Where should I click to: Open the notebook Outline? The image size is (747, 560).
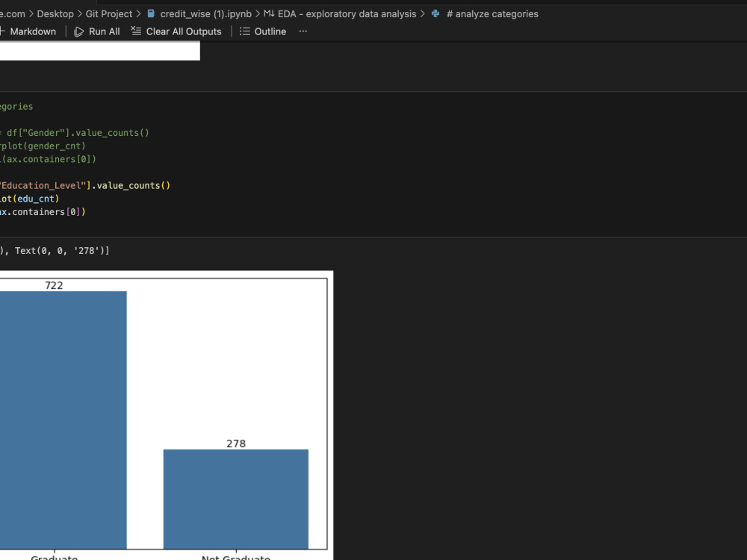click(263, 31)
